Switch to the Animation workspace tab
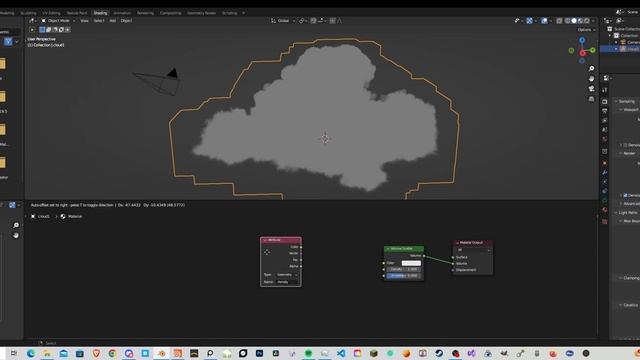The image size is (640, 360). click(122, 13)
